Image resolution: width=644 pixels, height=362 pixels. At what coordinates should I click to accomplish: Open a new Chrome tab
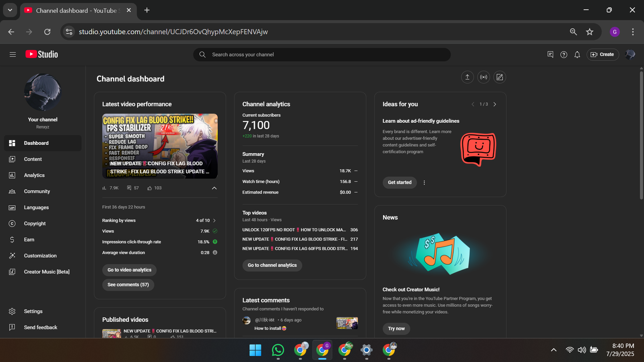(x=147, y=10)
